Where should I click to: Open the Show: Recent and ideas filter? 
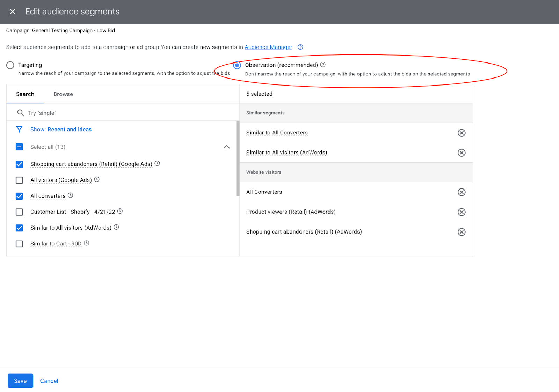point(61,130)
